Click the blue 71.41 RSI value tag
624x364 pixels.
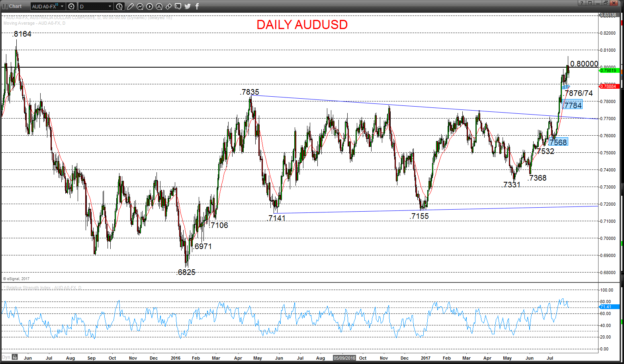click(609, 307)
